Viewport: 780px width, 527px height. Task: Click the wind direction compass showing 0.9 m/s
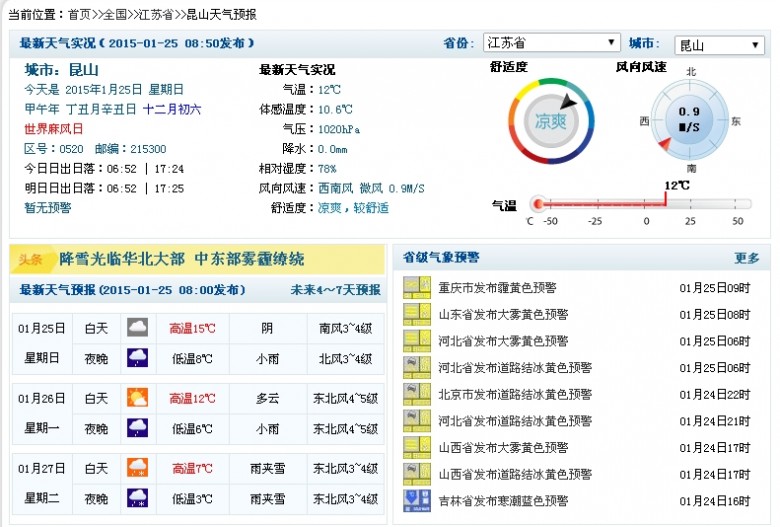pyautogui.click(x=689, y=120)
